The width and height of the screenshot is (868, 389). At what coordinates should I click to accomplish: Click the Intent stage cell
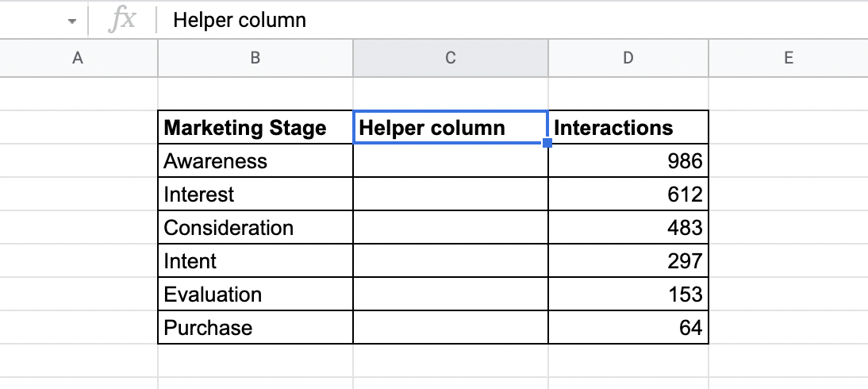pos(255,261)
